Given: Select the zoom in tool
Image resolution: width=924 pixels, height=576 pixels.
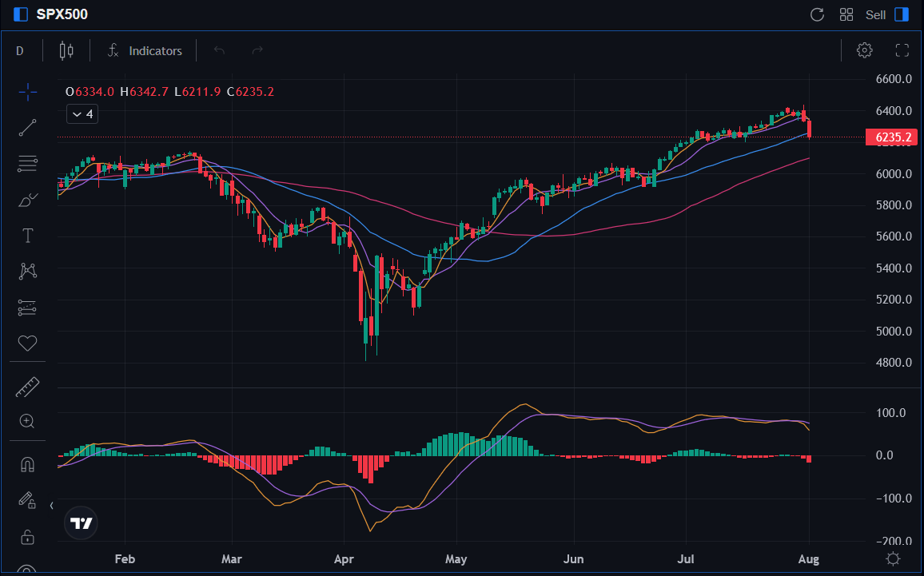Looking at the screenshot, I should (27, 421).
